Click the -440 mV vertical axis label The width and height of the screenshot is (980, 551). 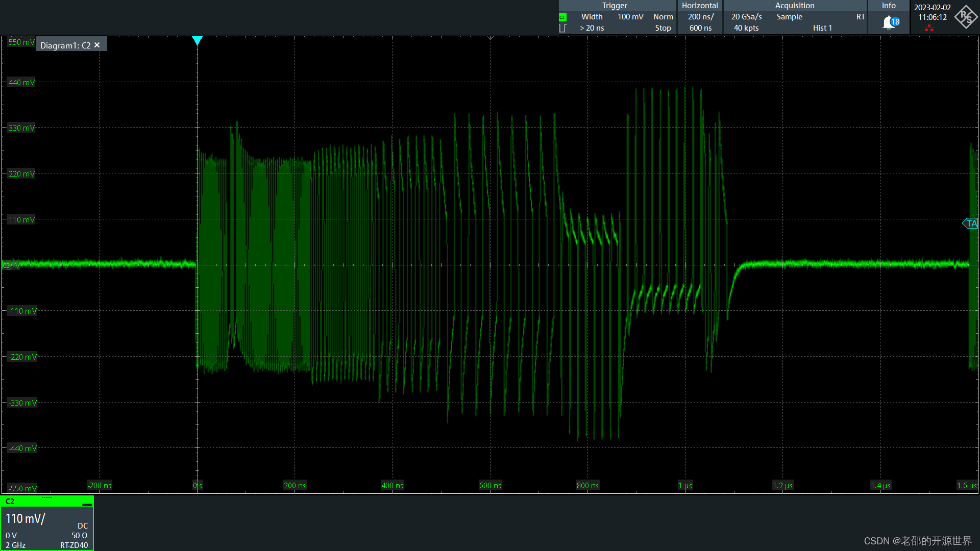pos(22,448)
